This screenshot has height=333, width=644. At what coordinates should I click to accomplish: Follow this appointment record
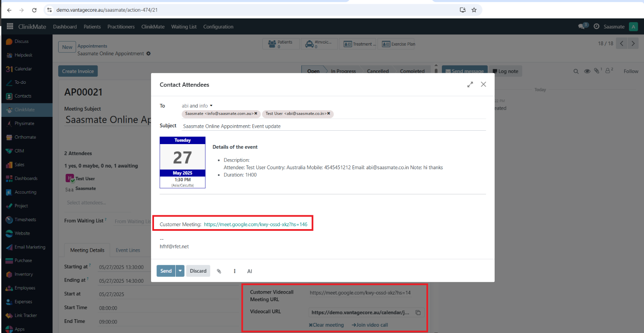pos(631,71)
